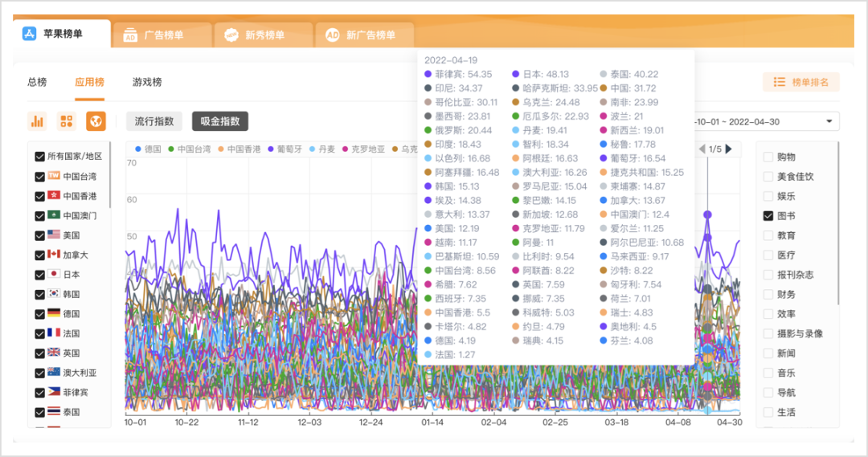Click the 报刊杂志 category label

point(796,275)
